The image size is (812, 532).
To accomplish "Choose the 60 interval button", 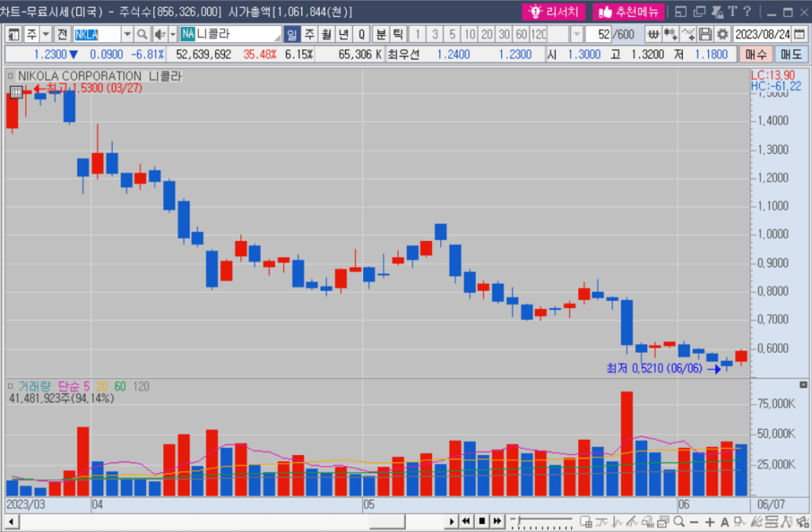I will point(522,34).
